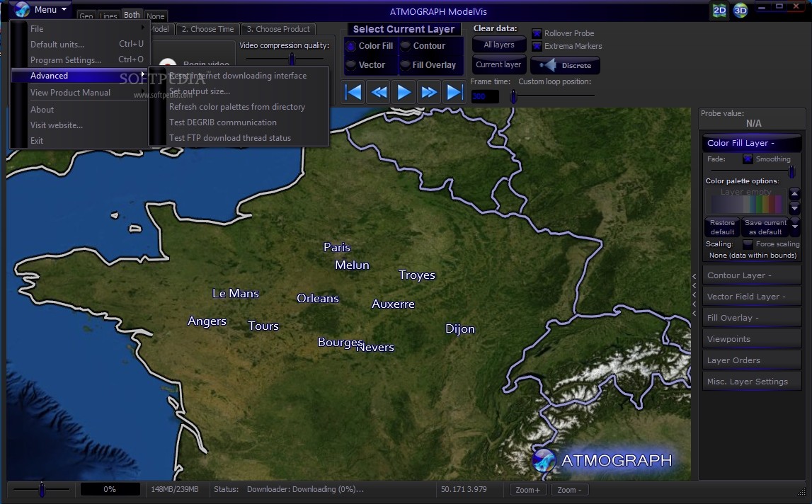
Task: Collapse the side panel using left chevrons
Action: click(694, 294)
